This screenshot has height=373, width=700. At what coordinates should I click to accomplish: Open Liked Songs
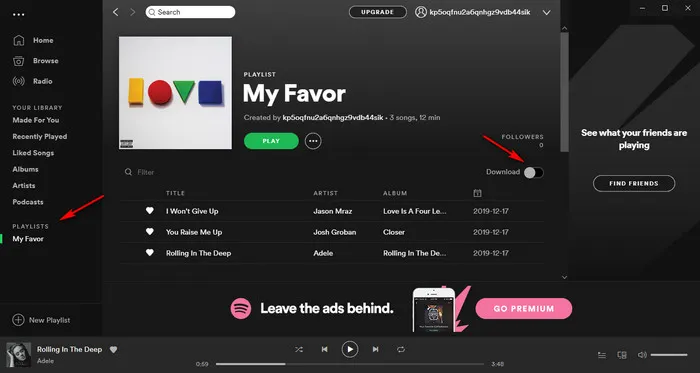pyautogui.click(x=33, y=153)
